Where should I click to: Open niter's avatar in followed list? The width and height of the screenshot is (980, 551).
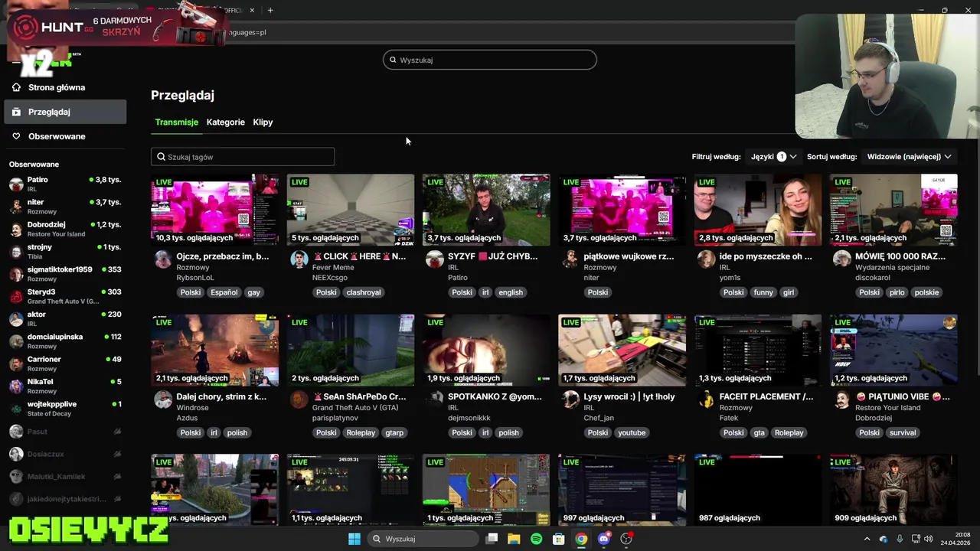click(16, 207)
